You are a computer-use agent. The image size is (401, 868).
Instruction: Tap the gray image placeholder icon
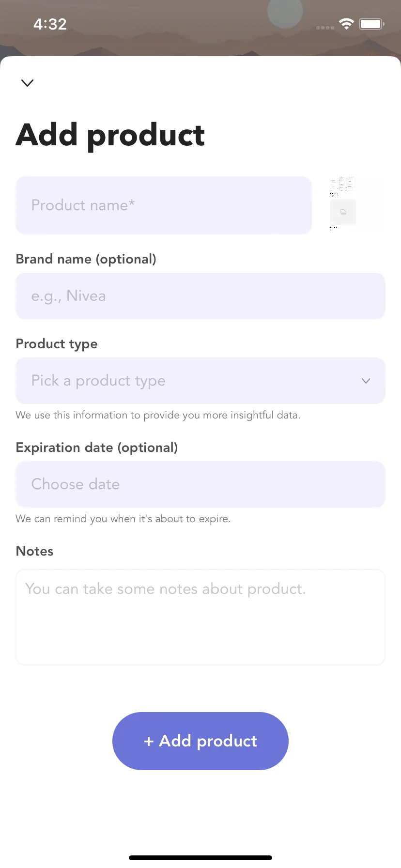click(x=343, y=212)
